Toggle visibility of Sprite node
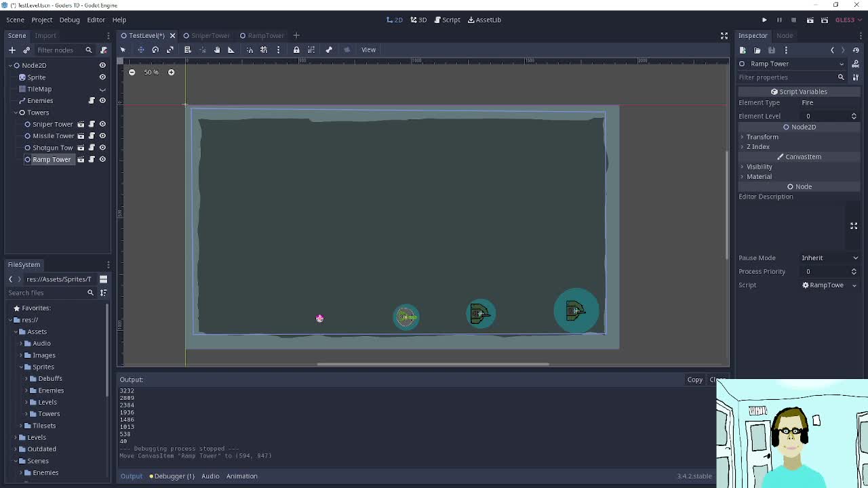868x488 pixels. pyautogui.click(x=102, y=77)
